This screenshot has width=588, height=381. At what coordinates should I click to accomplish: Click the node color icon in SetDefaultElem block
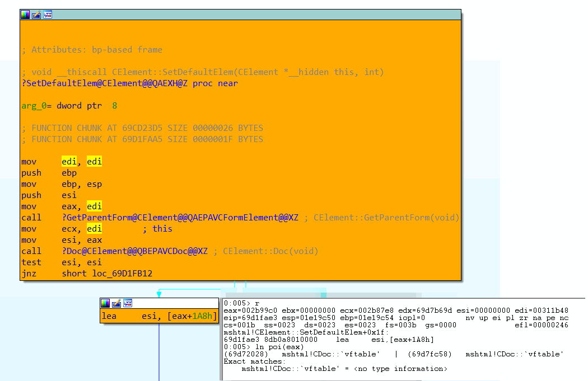click(x=25, y=15)
